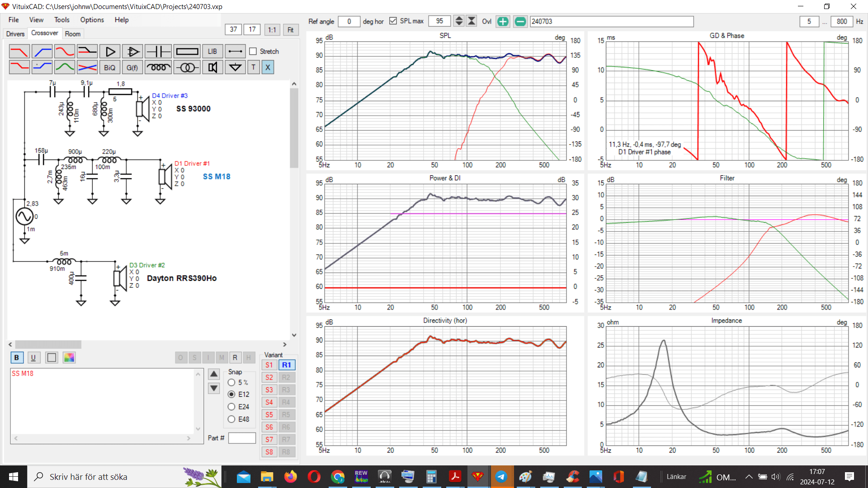Move part up with triangle arrow
Viewport: 868px width, 488px height.
pos(214,374)
